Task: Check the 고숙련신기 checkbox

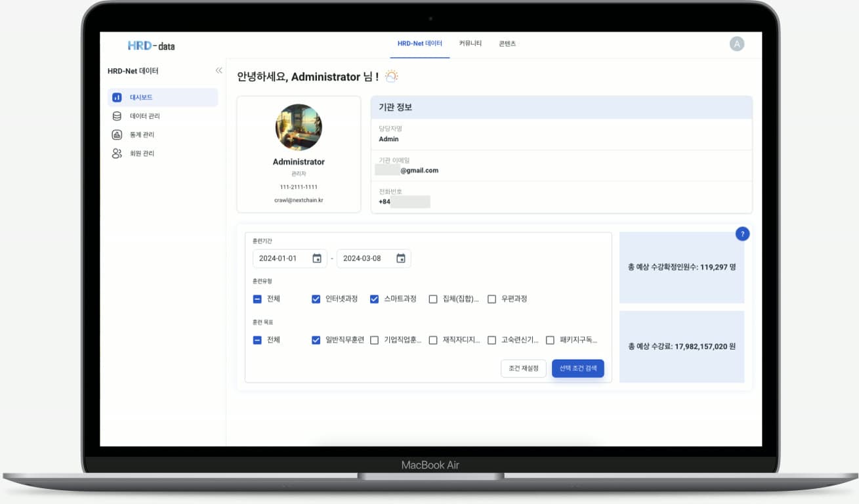Action: point(492,341)
